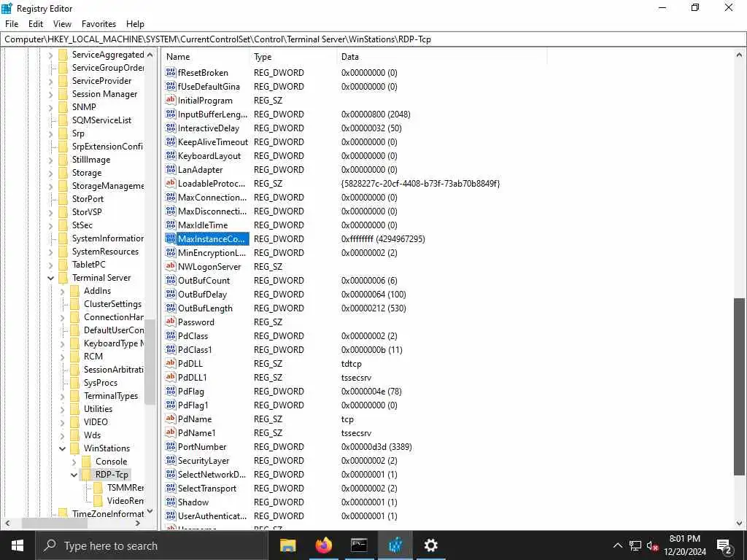Screen dimensions: 747x560
Task: Click the tree pane scroll-right arrow
Action: [138, 523]
